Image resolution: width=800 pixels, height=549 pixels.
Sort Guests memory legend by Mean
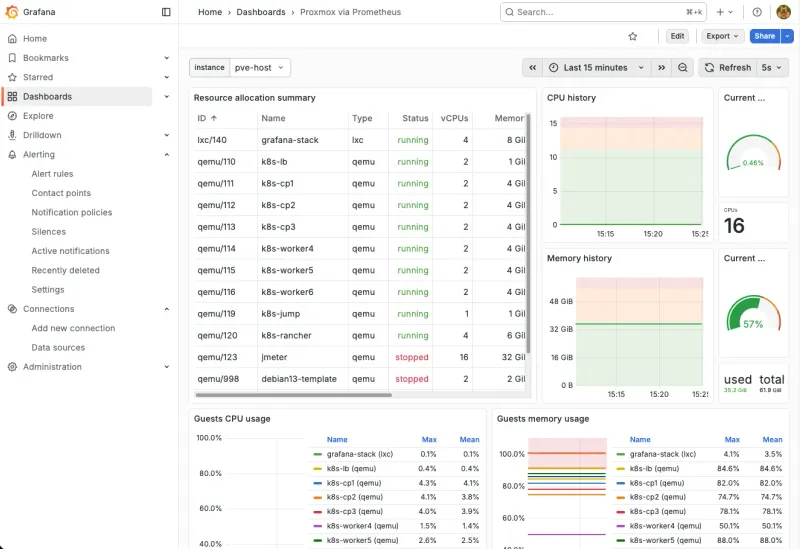(772, 439)
